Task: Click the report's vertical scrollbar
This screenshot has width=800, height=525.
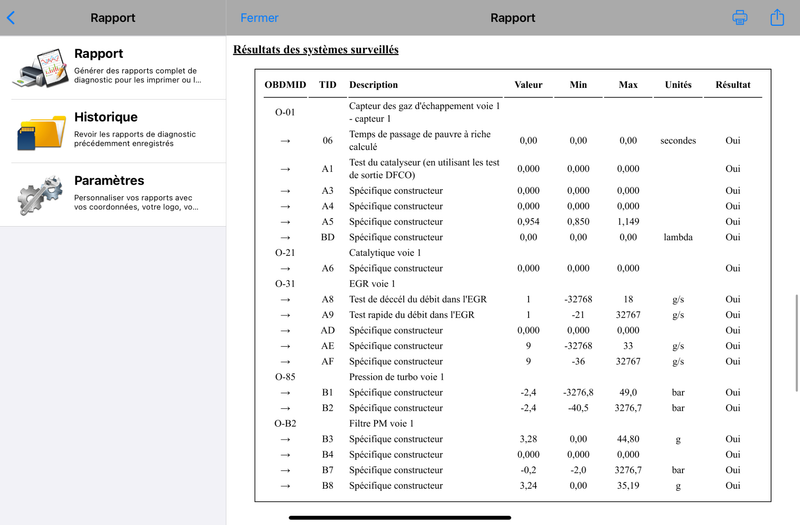Action: pos(796,343)
